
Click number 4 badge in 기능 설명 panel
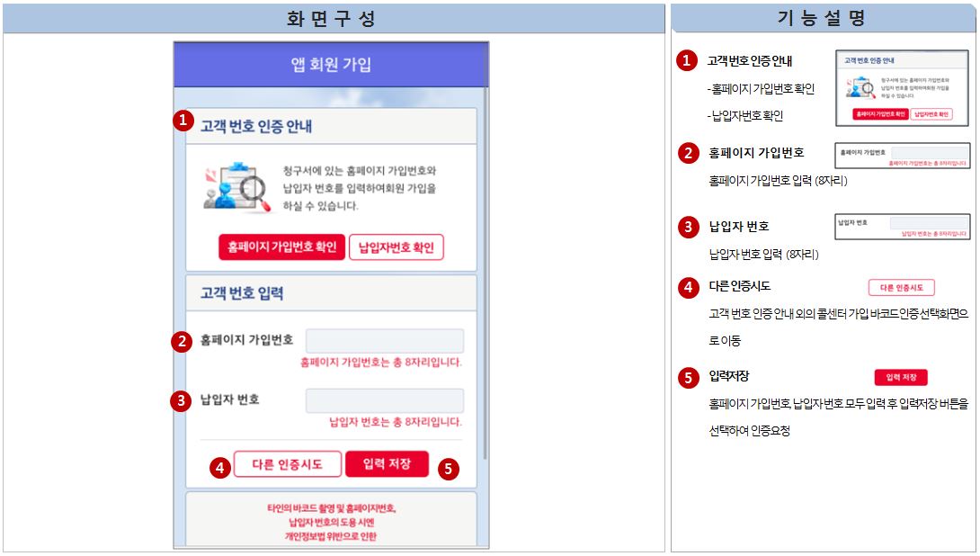(688, 288)
